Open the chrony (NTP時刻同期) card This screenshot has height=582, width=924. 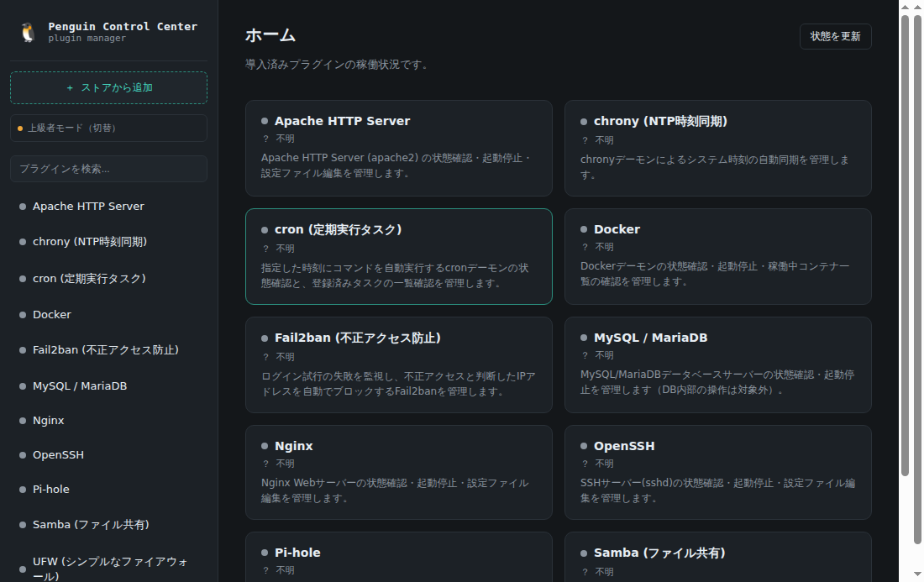pyautogui.click(x=717, y=148)
